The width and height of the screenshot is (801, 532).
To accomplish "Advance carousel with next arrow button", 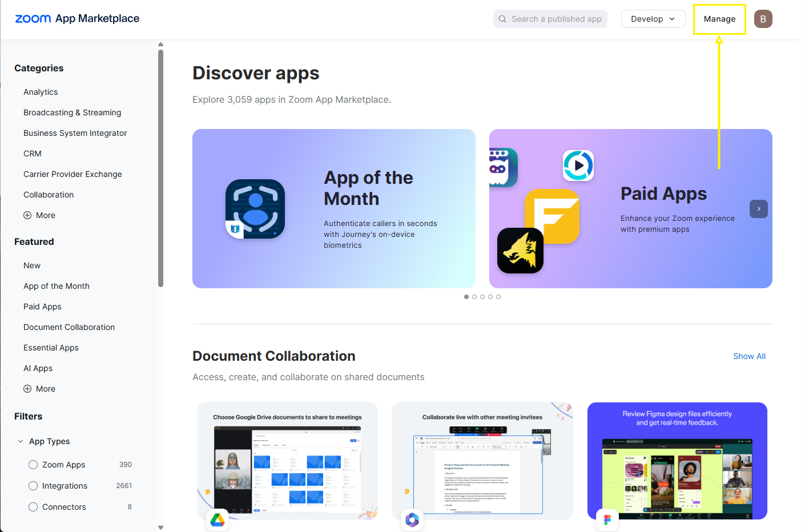I will coord(758,209).
